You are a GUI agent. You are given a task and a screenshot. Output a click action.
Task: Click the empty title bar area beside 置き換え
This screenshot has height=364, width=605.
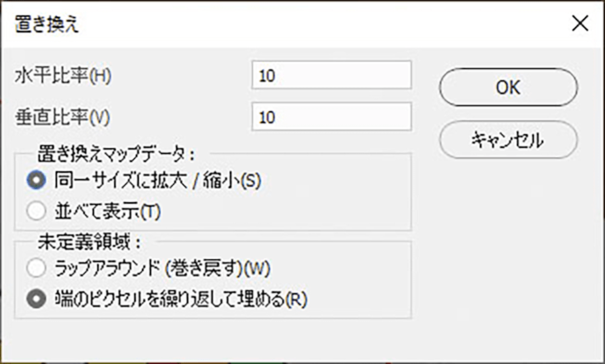[x=302, y=25]
